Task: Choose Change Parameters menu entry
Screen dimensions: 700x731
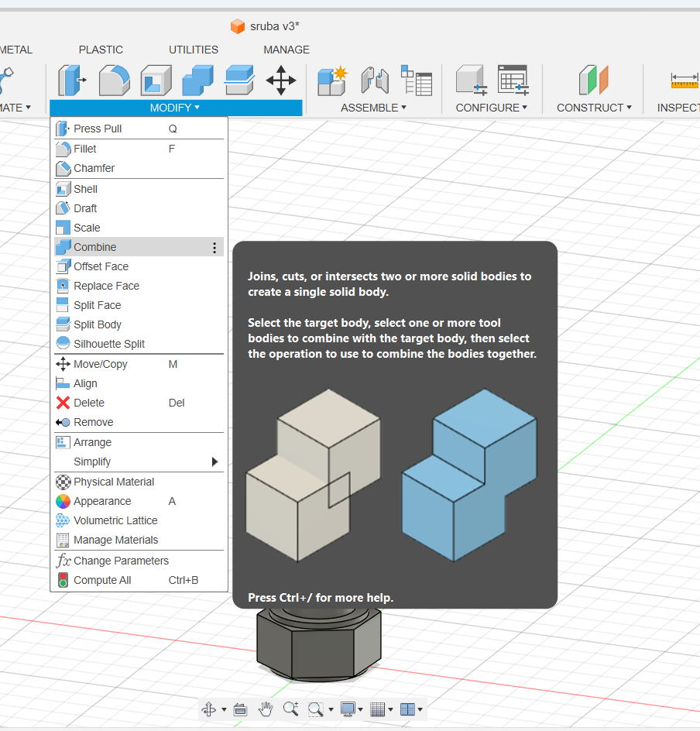Action: (x=139, y=561)
